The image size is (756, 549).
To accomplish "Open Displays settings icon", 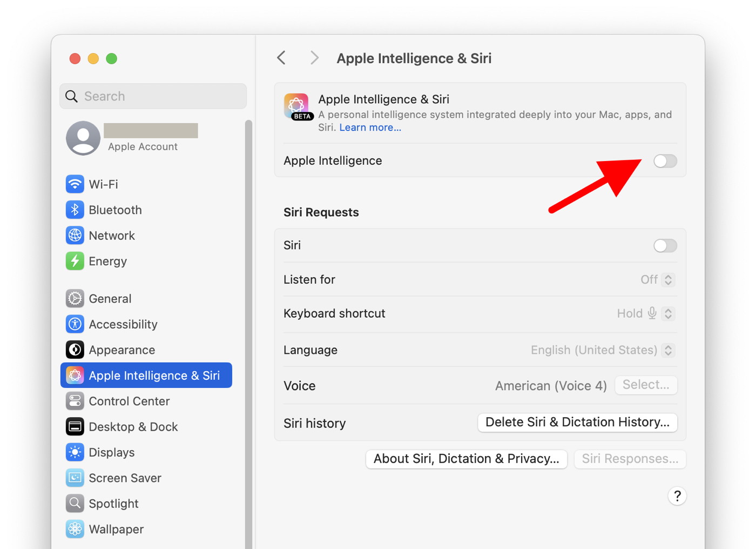I will tap(75, 452).
